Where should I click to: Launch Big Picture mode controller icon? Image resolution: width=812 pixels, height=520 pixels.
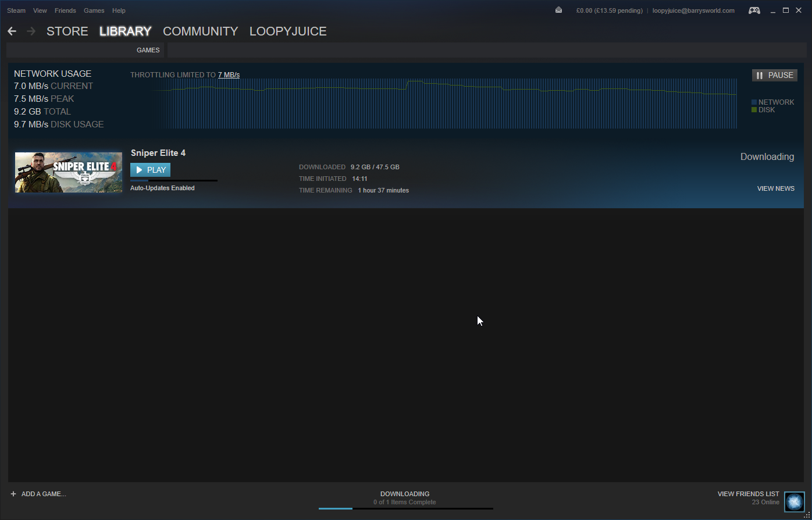click(754, 10)
